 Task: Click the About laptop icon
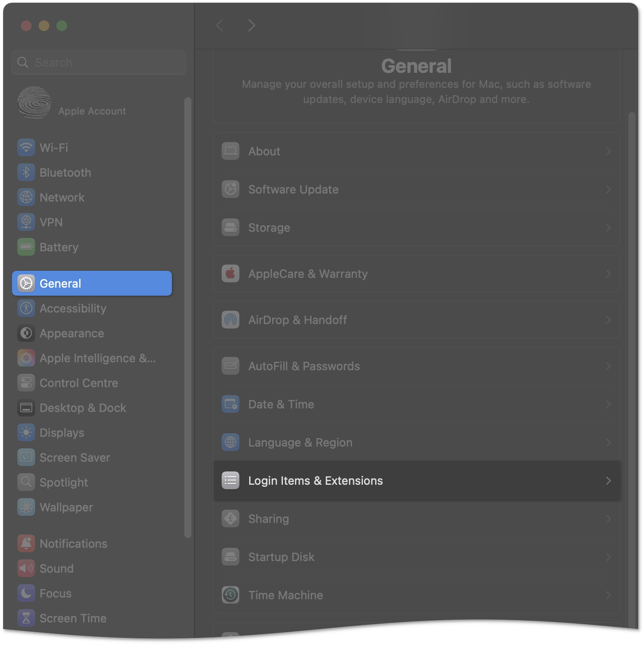coord(231,151)
